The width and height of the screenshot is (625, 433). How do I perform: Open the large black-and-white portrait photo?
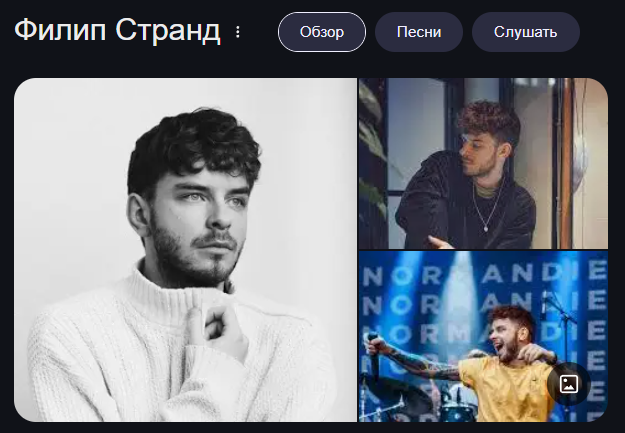pos(185,250)
